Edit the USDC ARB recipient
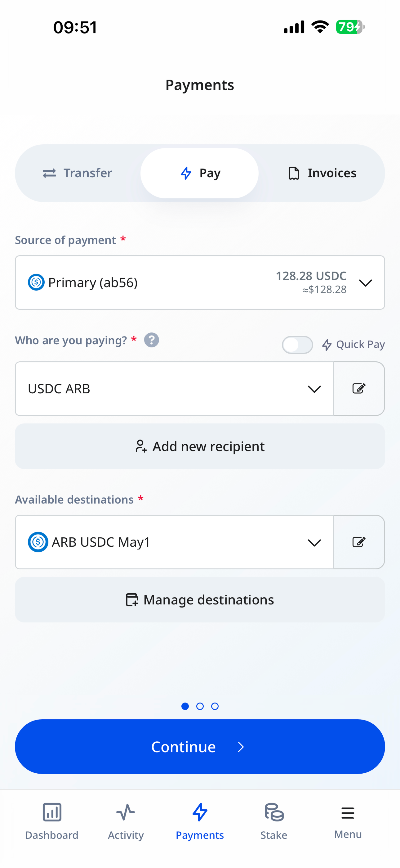The width and height of the screenshot is (400, 868). coord(358,388)
